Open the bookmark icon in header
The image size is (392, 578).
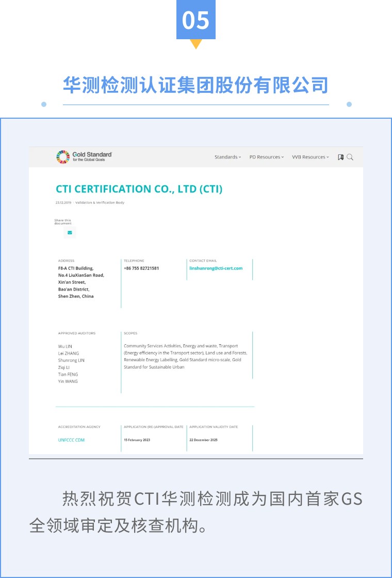(341, 157)
